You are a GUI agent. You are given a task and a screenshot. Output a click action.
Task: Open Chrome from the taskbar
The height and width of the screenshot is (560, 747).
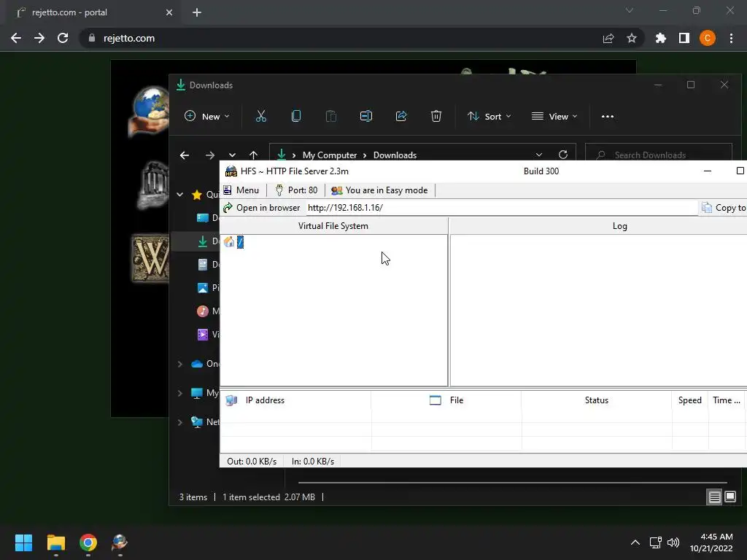88,542
